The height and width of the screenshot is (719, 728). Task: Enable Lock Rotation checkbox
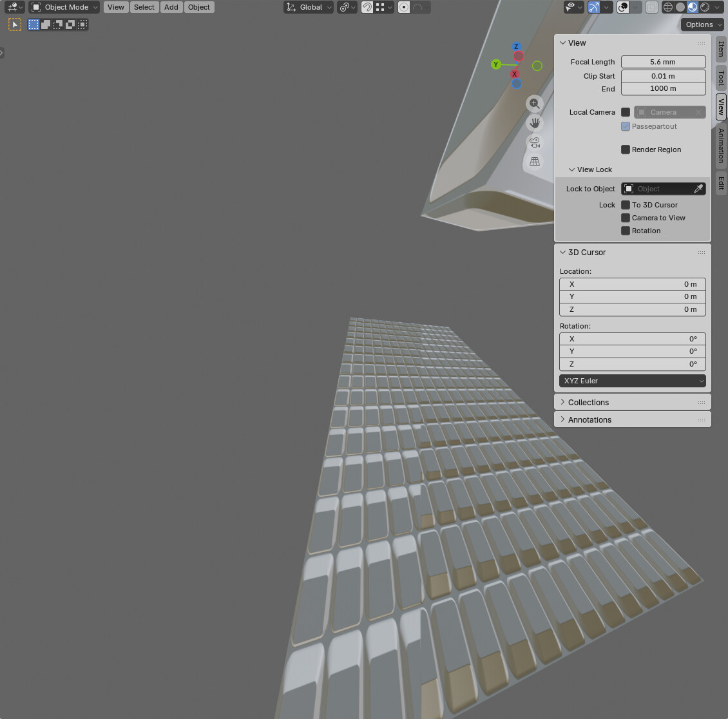[x=626, y=231]
